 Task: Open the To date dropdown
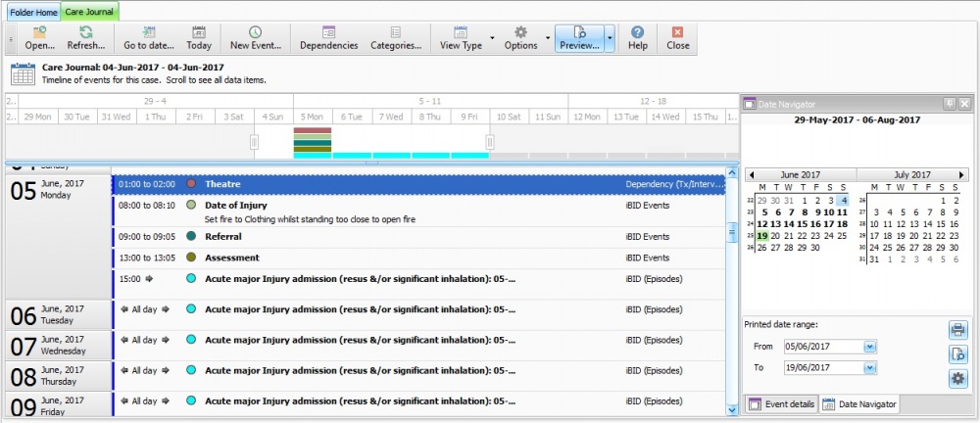[x=869, y=367]
